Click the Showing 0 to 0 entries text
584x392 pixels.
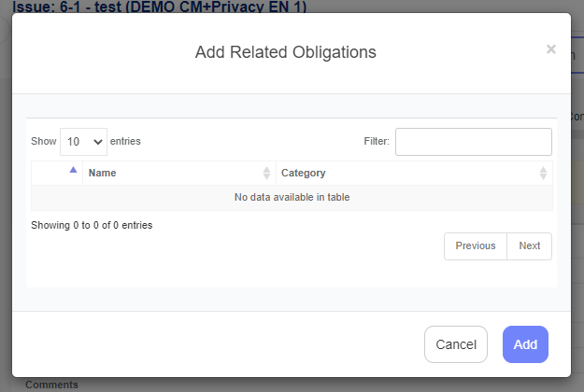92,225
